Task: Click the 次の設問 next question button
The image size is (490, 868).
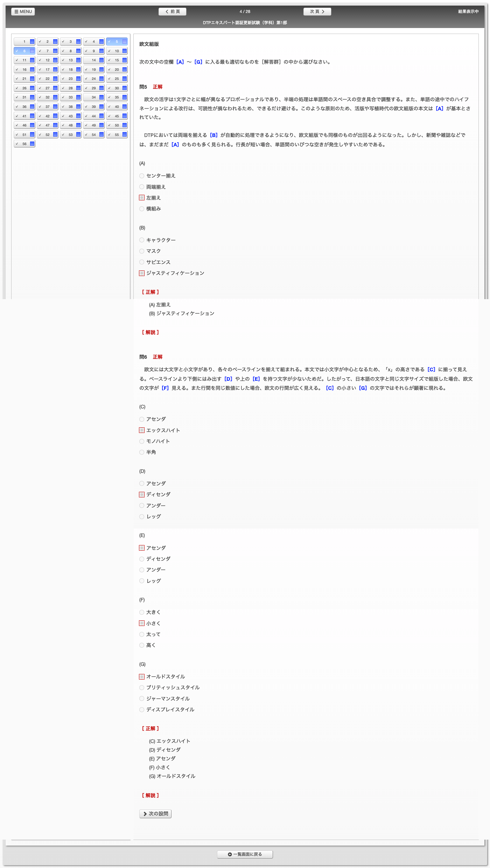Action: coord(155,813)
